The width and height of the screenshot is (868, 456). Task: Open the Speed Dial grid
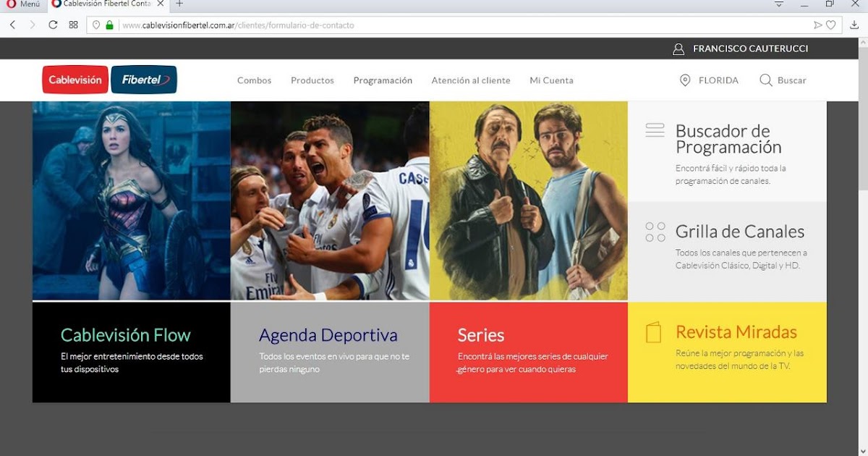[73, 25]
